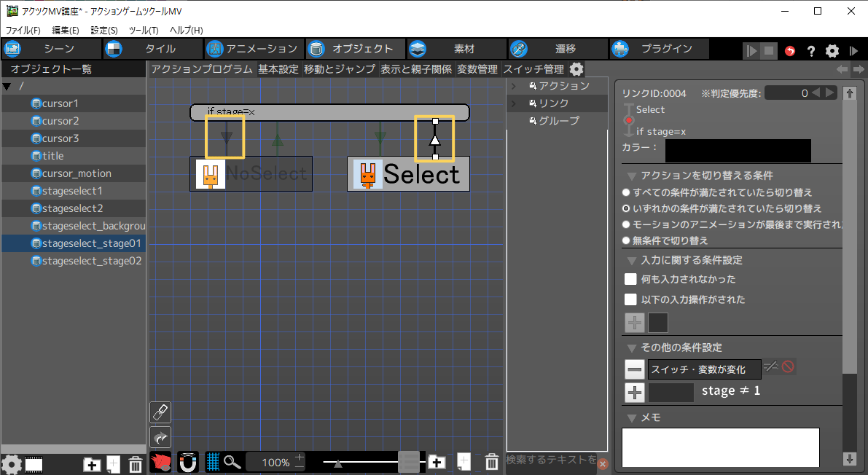Enable the 何も入力されなかった checkbox
Viewport: 868px width, 475px height.
coord(631,279)
